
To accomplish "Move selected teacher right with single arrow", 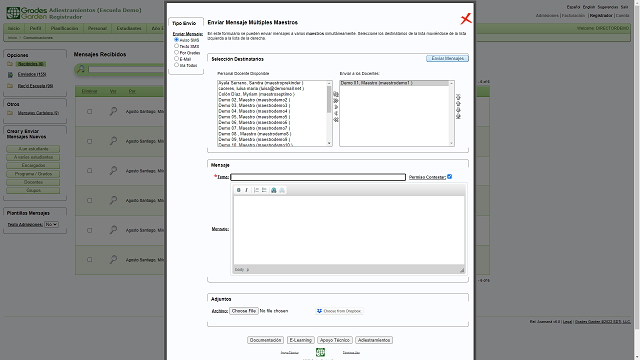I will (x=336, y=107).
